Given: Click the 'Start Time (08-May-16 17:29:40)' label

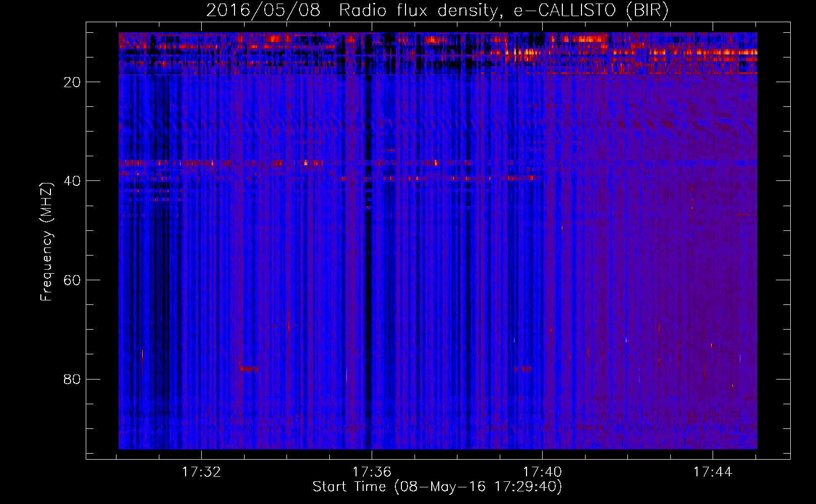Looking at the screenshot, I should pos(437,487).
